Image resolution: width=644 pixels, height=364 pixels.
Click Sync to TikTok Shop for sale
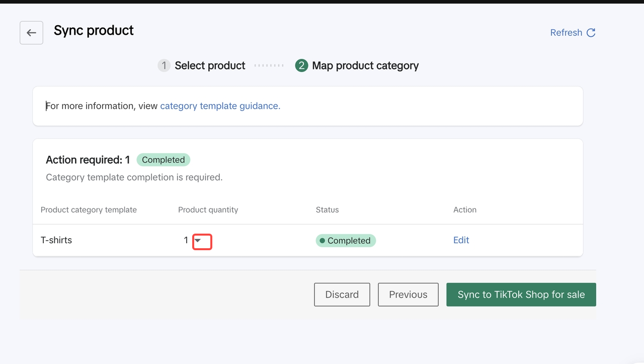(521, 295)
